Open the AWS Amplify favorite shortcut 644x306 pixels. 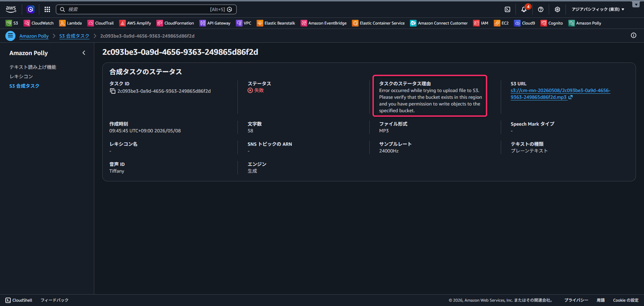pos(135,23)
